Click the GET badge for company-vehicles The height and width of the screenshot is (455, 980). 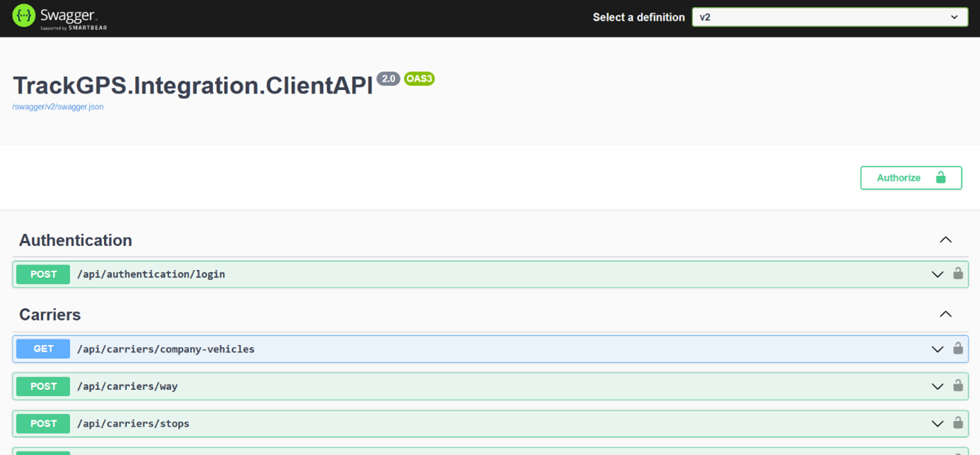pos(43,349)
